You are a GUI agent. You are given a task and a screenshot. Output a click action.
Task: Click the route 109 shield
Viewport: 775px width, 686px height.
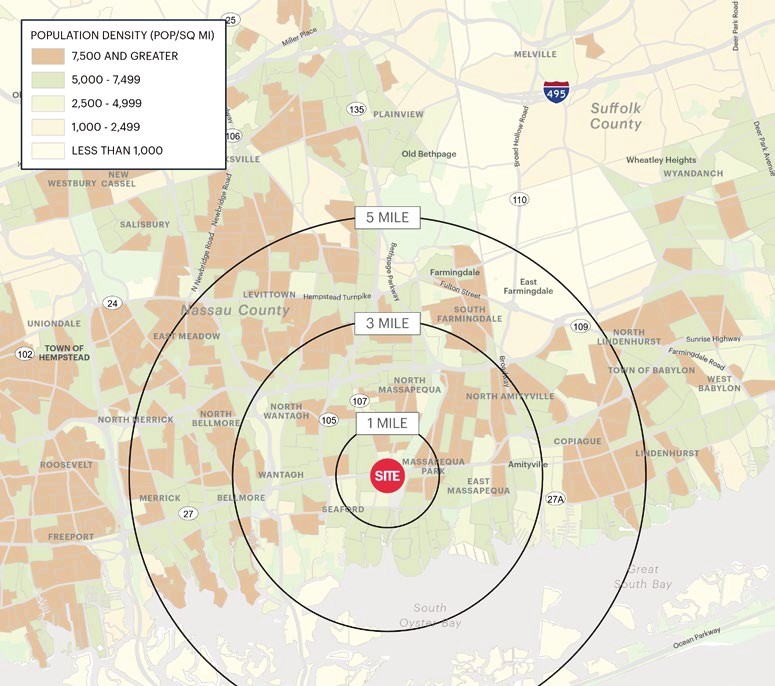point(580,326)
